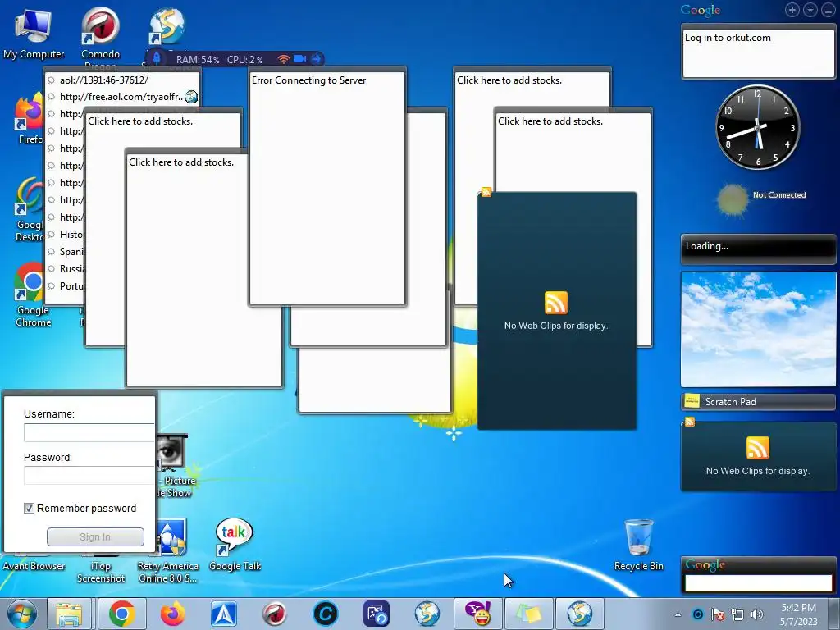Click the Error Connecting to Server text
Image resolution: width=840 pixels, height=630 pixels.
(309, 80)
